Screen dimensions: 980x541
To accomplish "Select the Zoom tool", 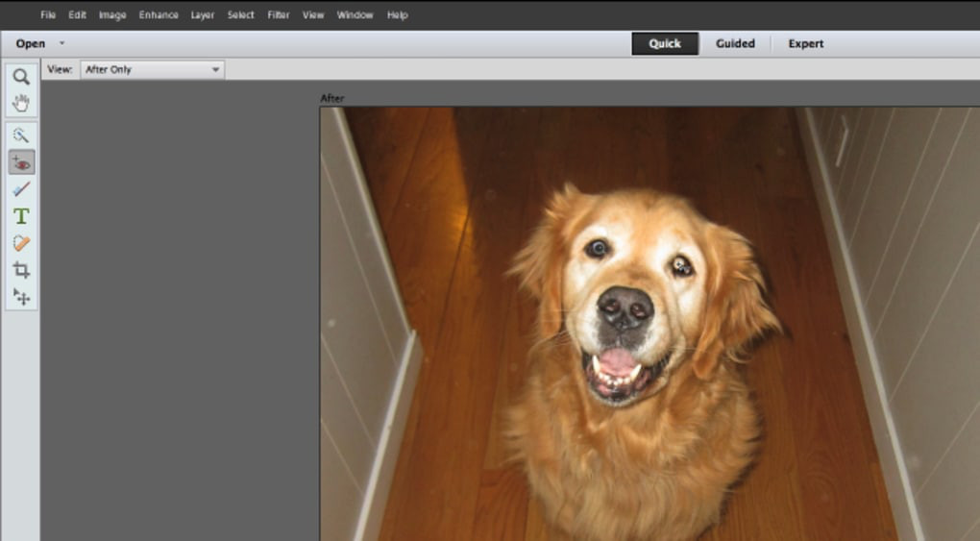I will click(21, 77).
